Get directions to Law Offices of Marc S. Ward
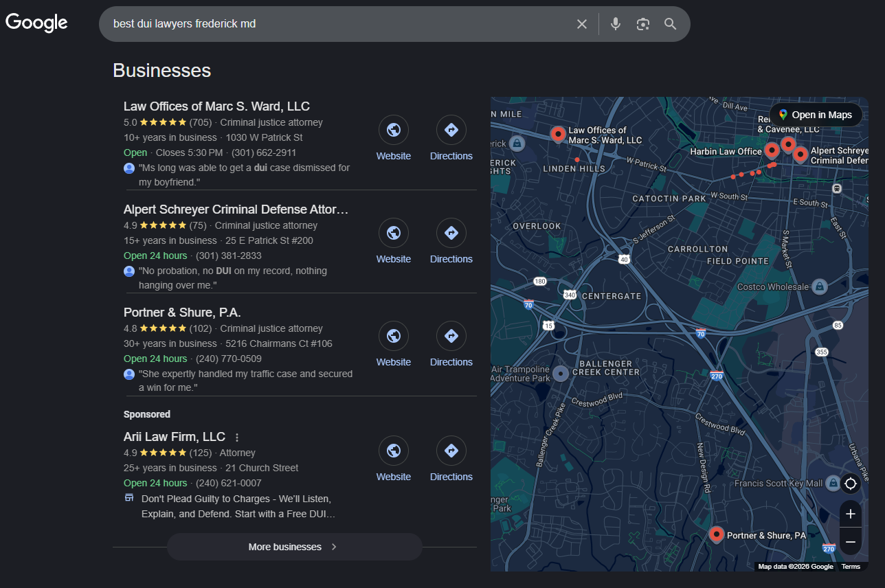 click(x=451, y=138)
